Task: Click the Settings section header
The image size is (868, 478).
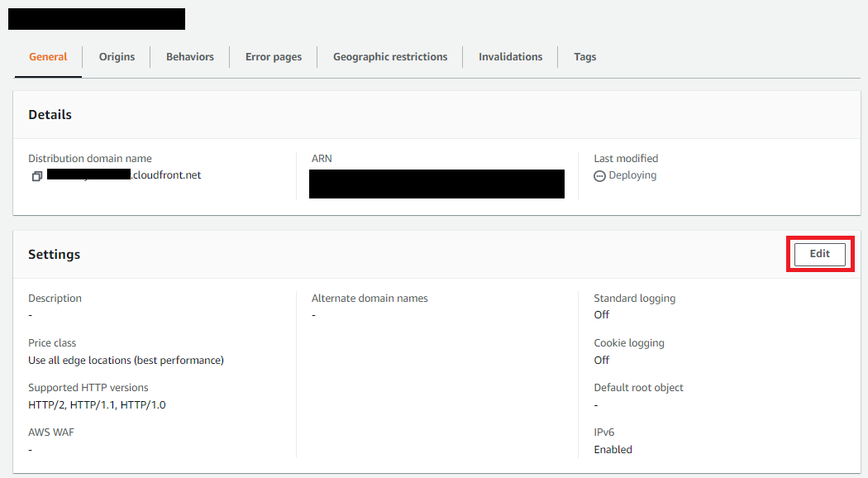Action: (54, 254)
